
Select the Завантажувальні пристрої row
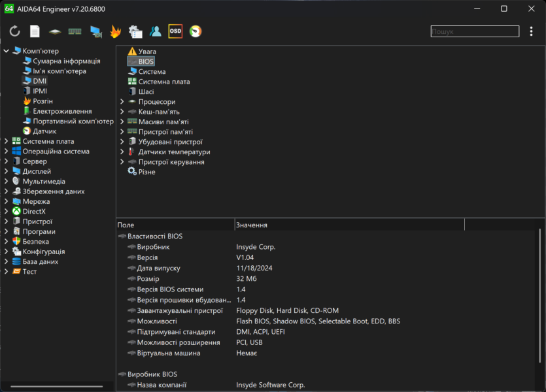pyautogui.click(x=326, y=310)
